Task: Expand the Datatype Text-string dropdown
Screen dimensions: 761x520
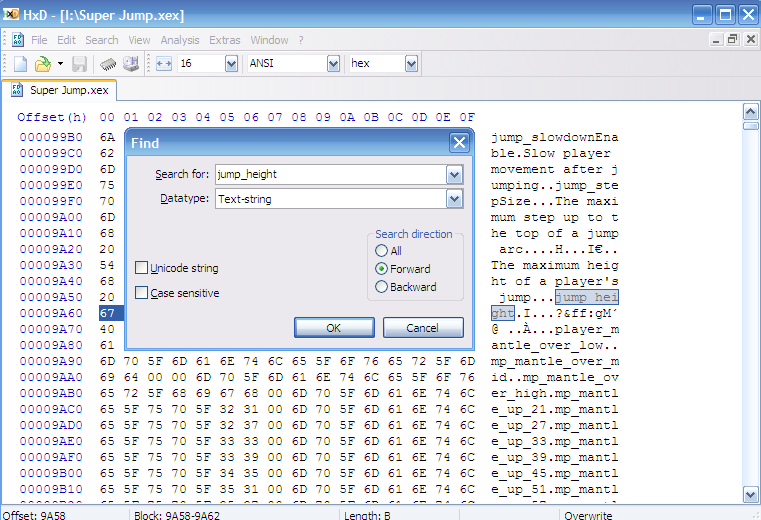Action: point(455,199)
